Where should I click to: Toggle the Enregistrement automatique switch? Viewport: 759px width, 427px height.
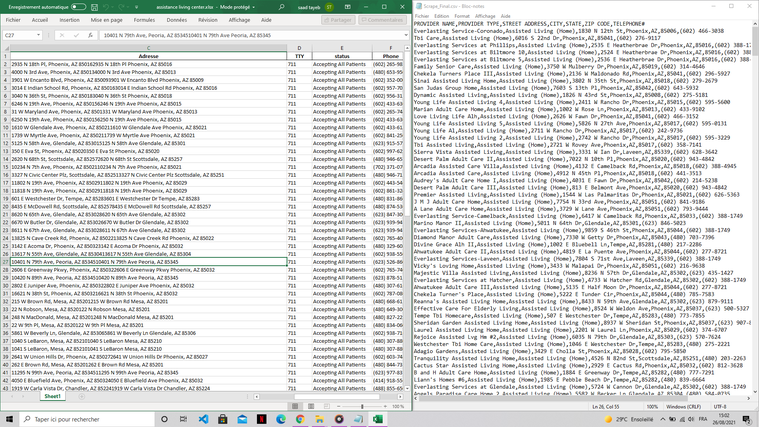coord(78,6)
